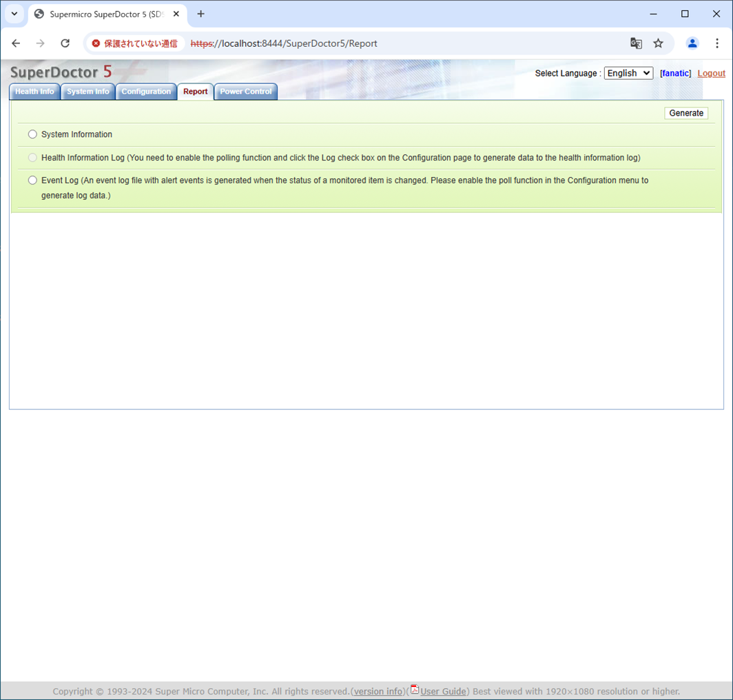Switch to the System Info tab
733x700 pixels.
click(88, 92)
